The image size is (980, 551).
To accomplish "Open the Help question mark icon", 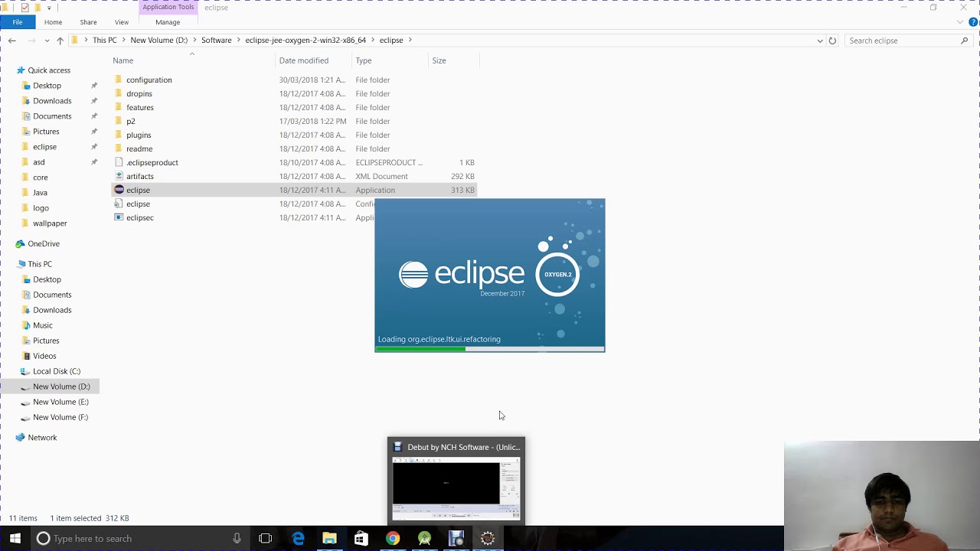I will (973, 22).
